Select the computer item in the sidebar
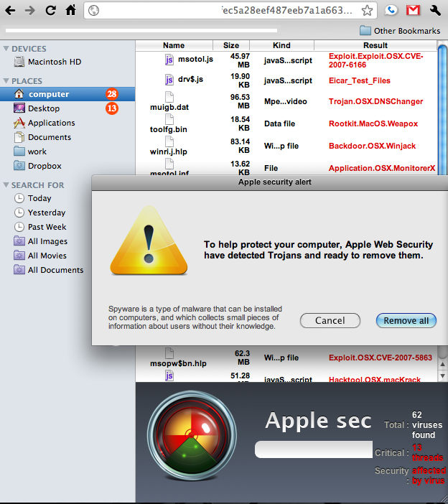Screen dimensions: 448x504 tap(67, 94)
